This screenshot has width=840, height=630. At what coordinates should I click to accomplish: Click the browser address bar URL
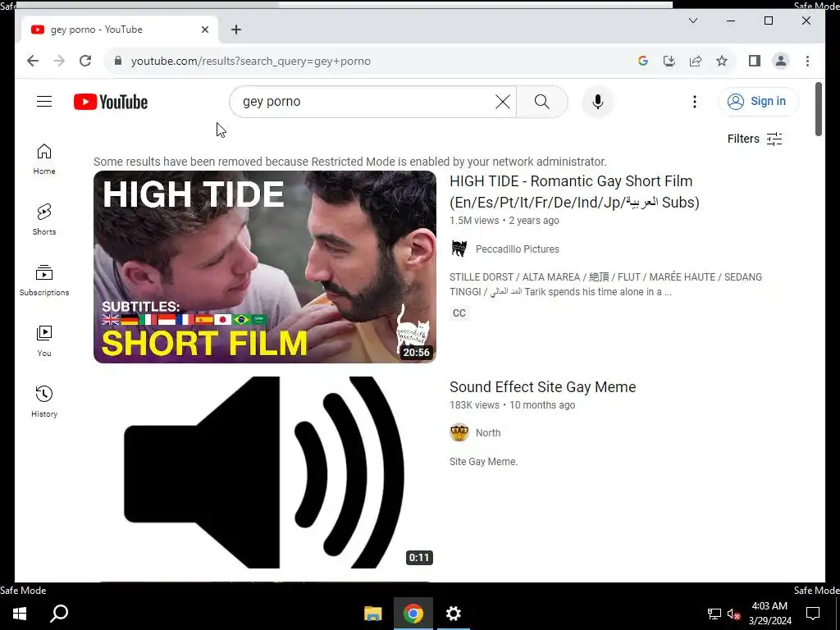pos(251,61)
